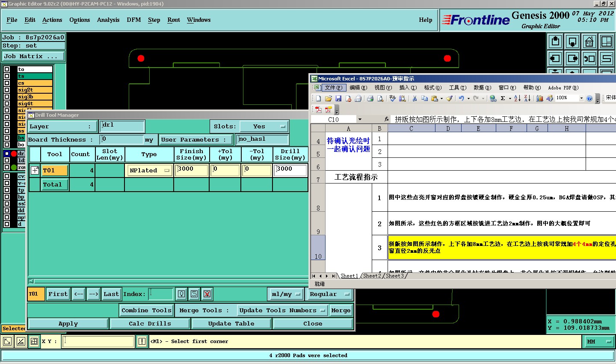
Task: Click the green color dot of rout layer
Action: click(14, 167)
